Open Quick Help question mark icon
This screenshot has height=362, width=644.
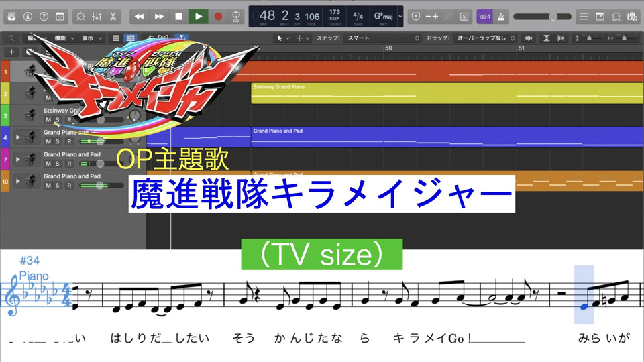point(44,16)
